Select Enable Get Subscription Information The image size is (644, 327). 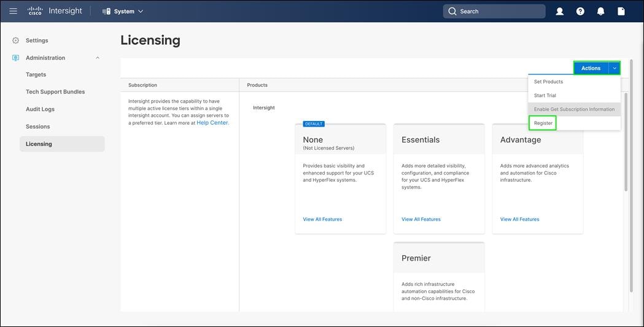(574, 109)
